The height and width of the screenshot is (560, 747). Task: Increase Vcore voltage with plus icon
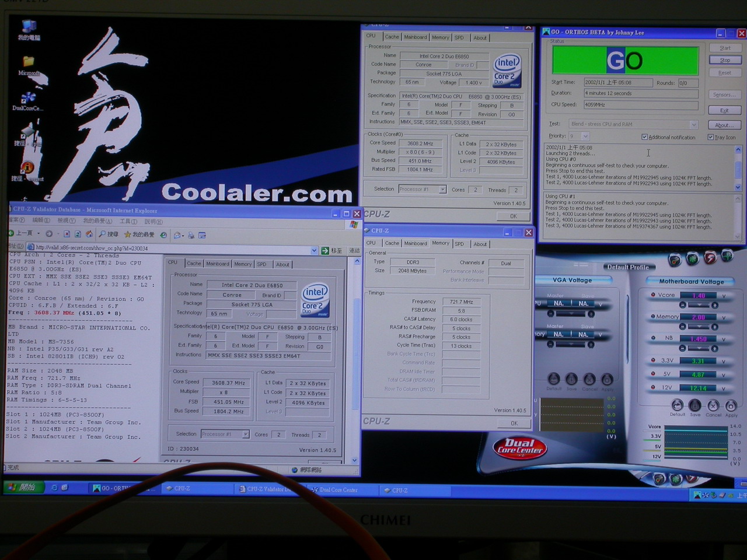[715, 305]
